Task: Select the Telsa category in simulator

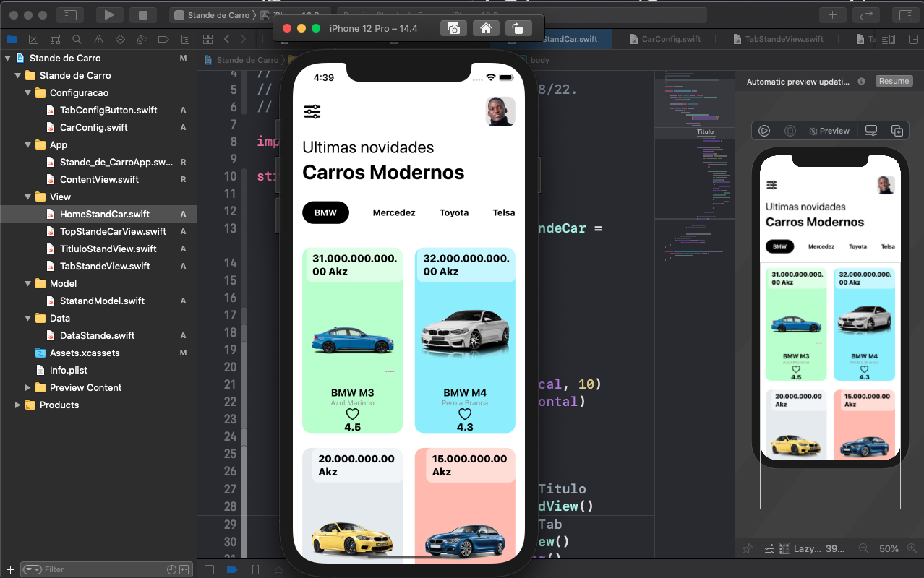Action: tap(504, 212)
